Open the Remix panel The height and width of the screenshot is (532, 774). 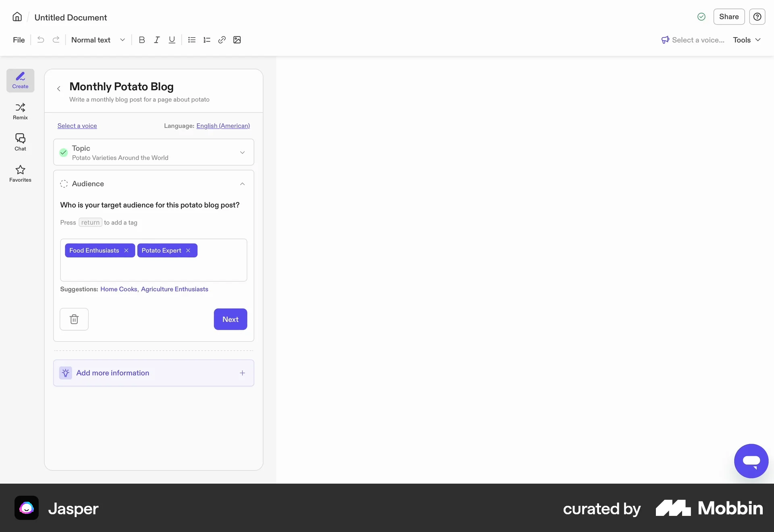[x=20, y=111]
